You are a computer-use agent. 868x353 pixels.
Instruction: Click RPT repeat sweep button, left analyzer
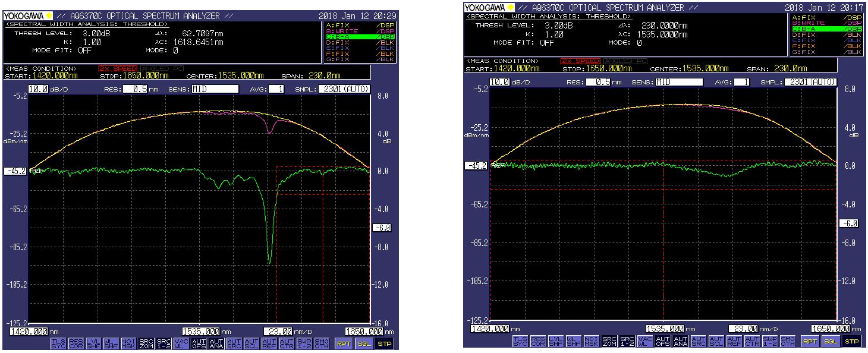[x=344, y=343]
